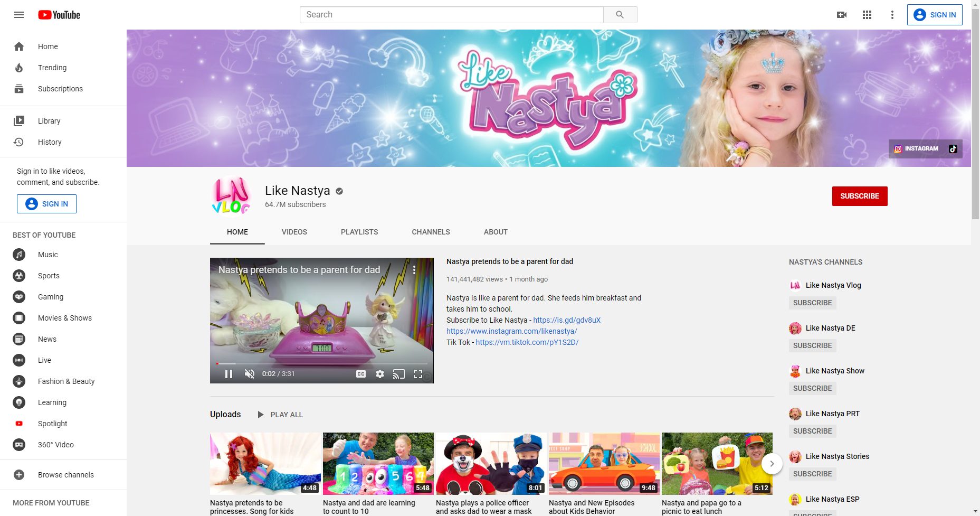Subscribe to Like Nastya Stories

[812, 474]
